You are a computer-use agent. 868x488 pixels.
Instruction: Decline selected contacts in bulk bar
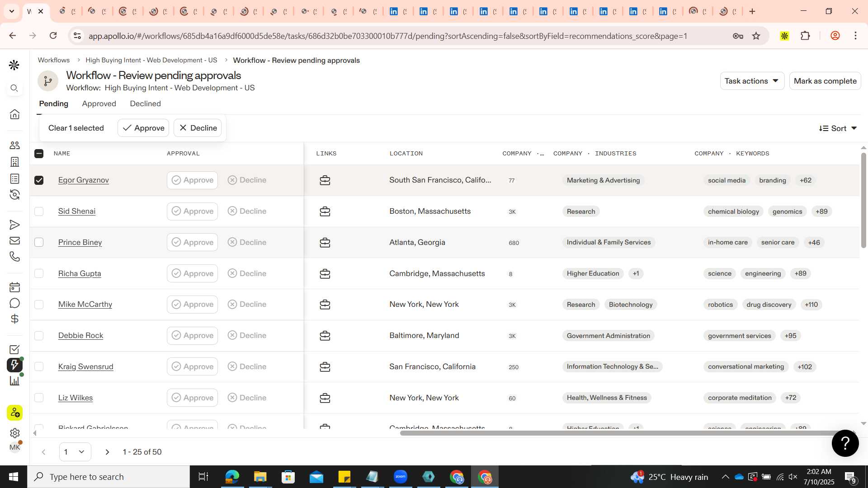(198, 128)
